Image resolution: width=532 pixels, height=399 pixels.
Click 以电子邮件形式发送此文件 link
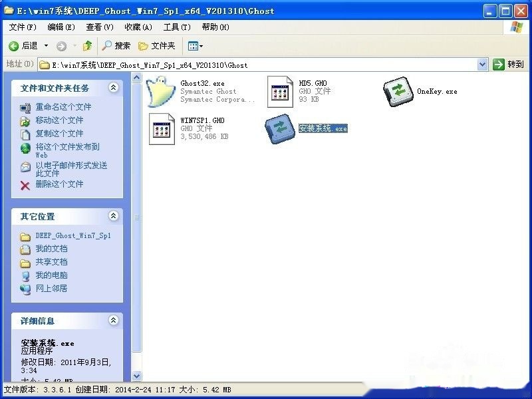[71, 169]
